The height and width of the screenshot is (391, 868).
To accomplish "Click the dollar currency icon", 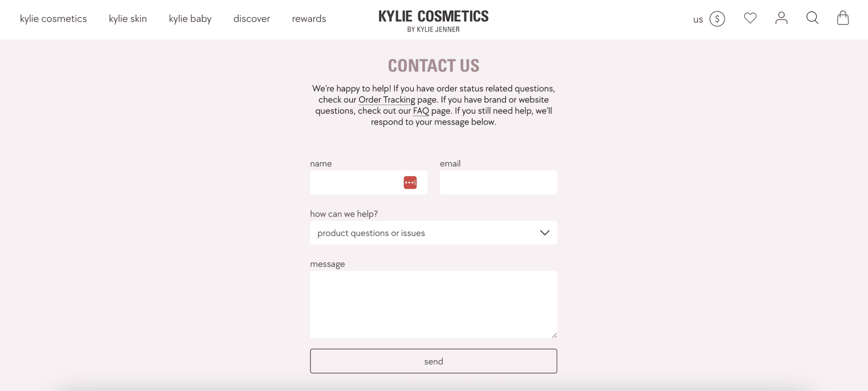I will coord(716,19).
